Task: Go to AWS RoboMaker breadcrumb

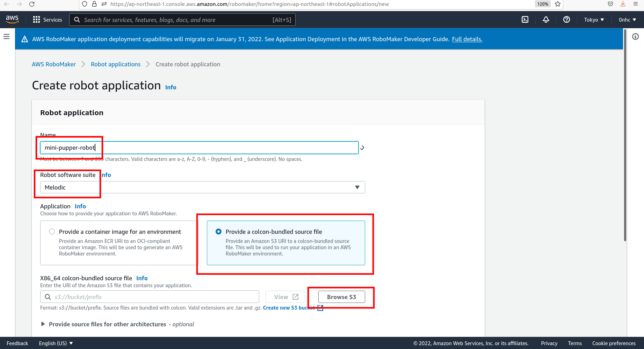Action: (53, 64)
